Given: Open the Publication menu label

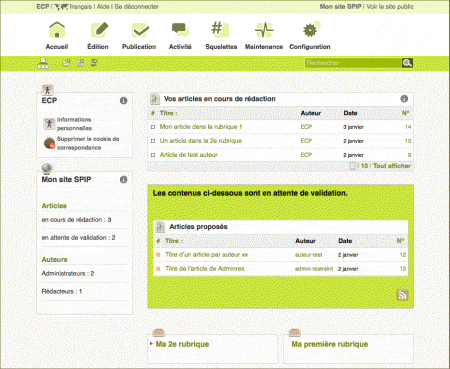Looking at the screenshot, I should 139,47.
